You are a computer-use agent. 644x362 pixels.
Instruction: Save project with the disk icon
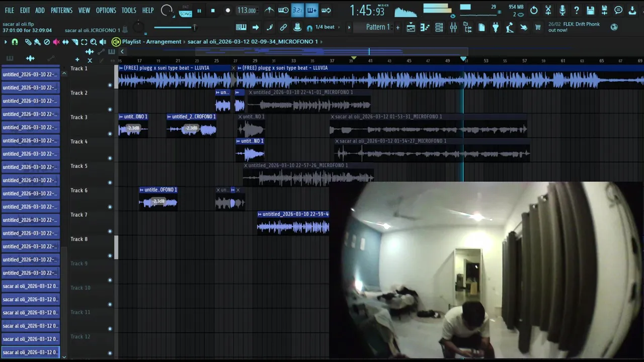(590, 10)
